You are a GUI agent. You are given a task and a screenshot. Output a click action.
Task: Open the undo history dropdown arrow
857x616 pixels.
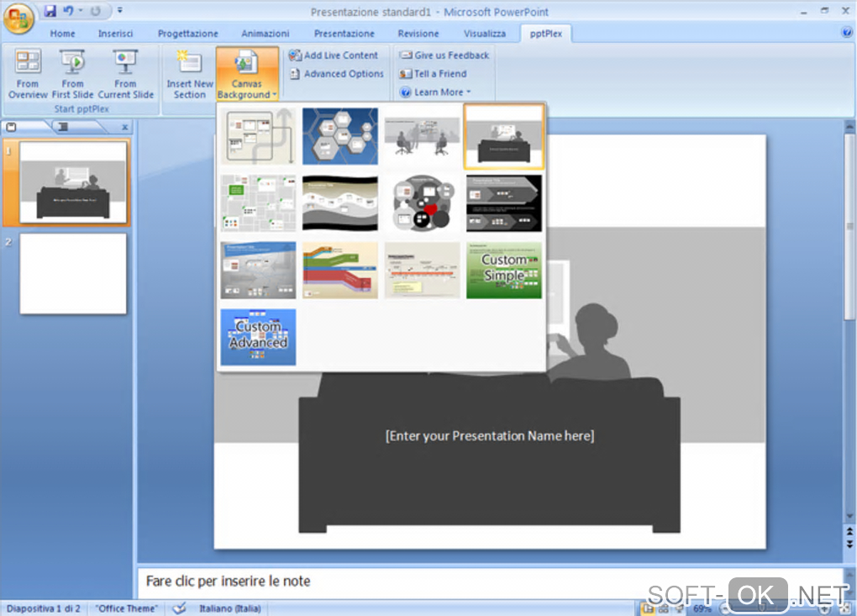(x=81, y=10)
